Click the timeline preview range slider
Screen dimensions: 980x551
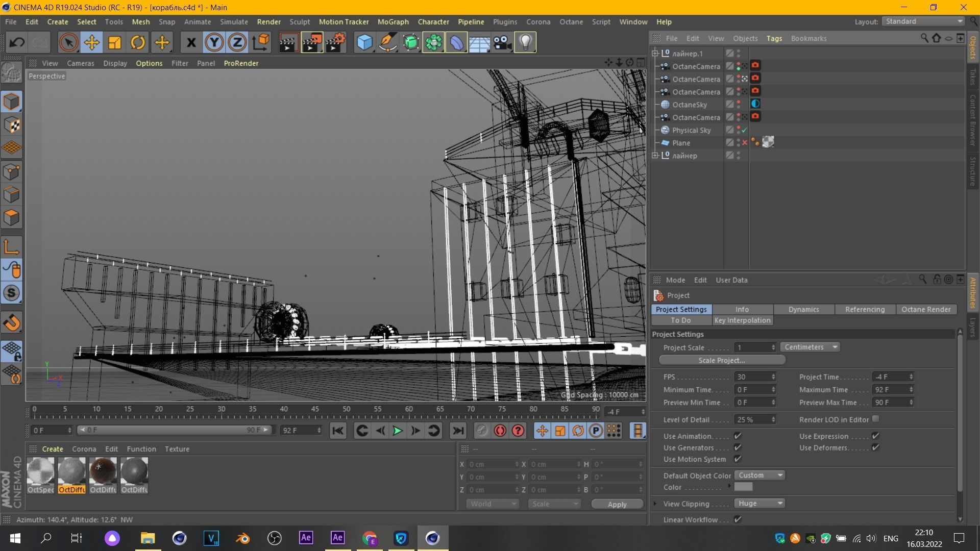pos(175,430)
